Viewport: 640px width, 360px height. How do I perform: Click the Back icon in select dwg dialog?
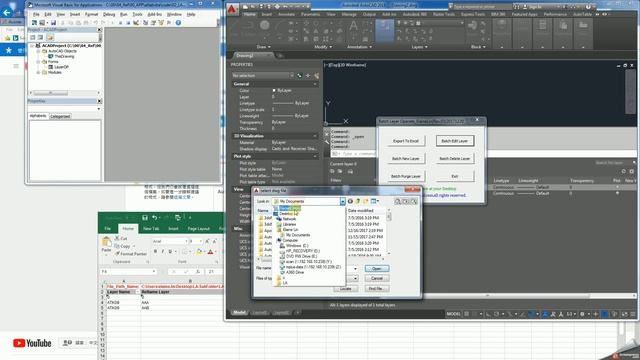tap(350, 201)
